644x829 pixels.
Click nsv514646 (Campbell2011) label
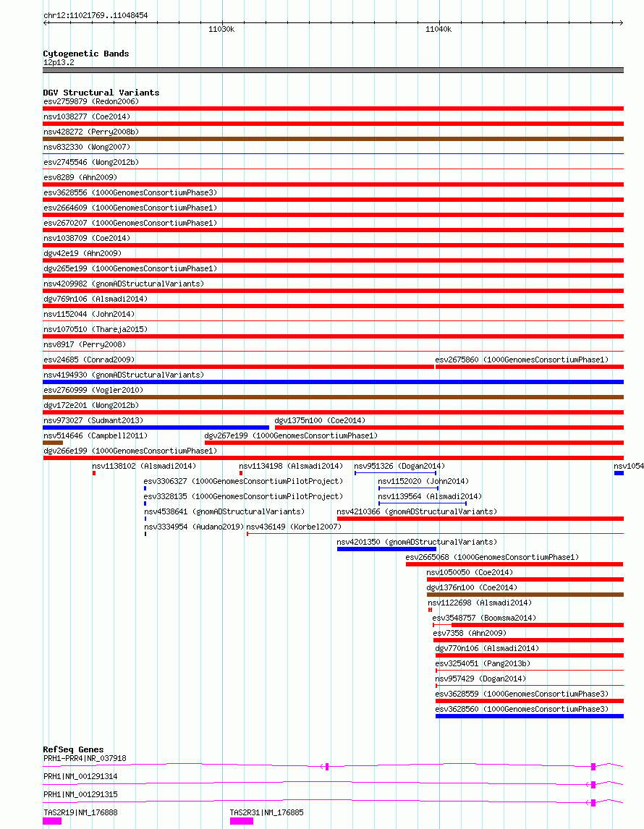pos(96,436)
